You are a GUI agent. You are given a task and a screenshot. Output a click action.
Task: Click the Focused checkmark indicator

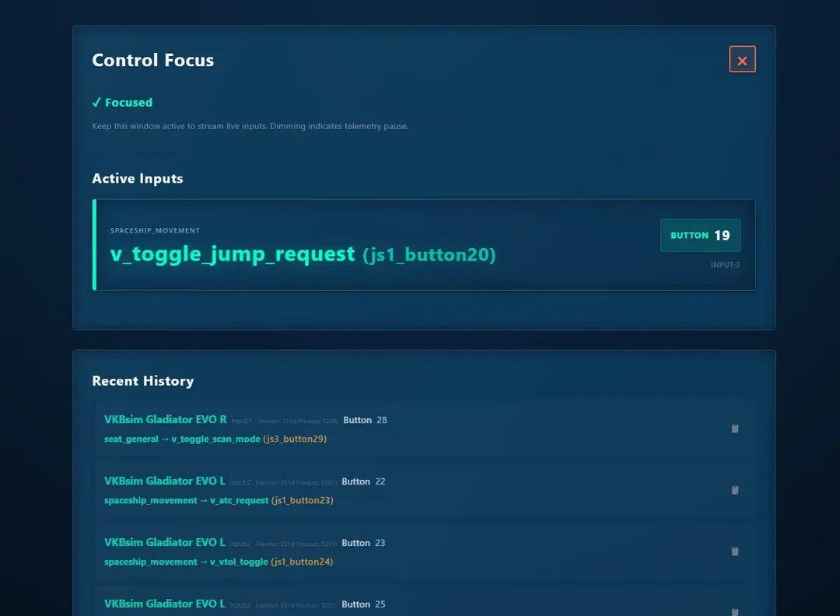point(96,102)
